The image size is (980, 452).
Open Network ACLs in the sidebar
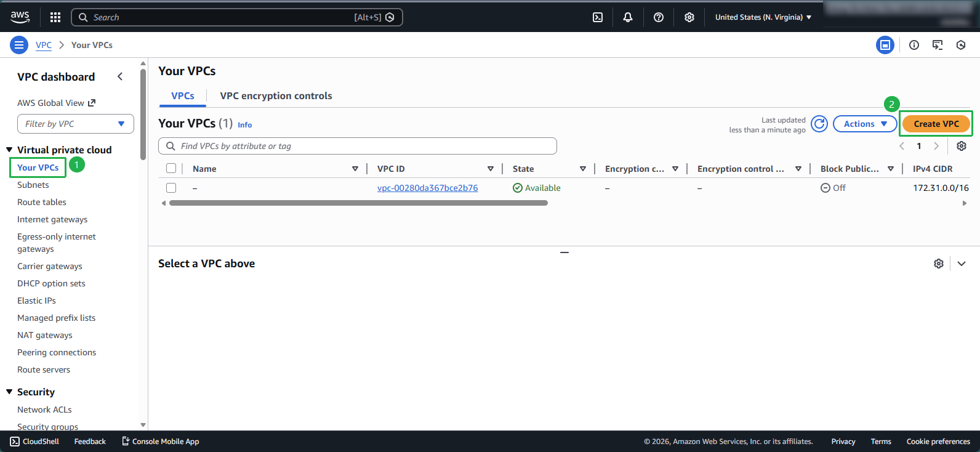point(44,410)
